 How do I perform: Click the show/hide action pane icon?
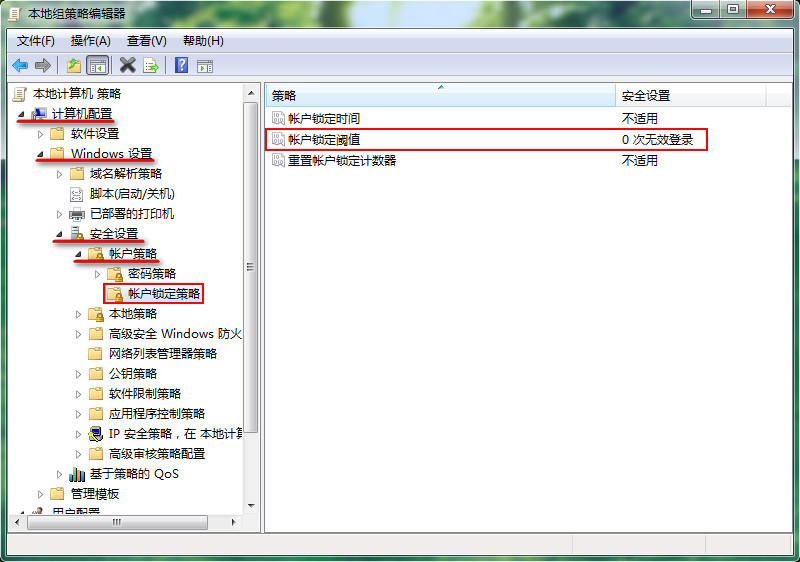pyautogui.click(x=205, y=66)
